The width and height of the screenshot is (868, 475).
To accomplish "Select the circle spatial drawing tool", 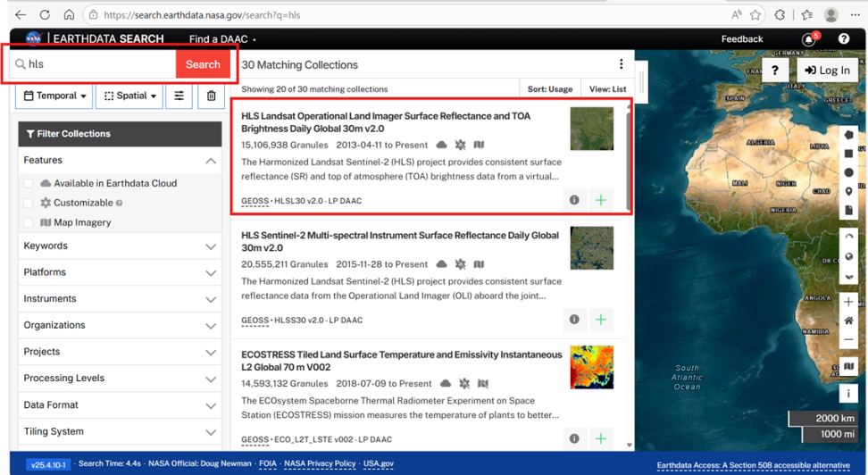I will 848,172.
